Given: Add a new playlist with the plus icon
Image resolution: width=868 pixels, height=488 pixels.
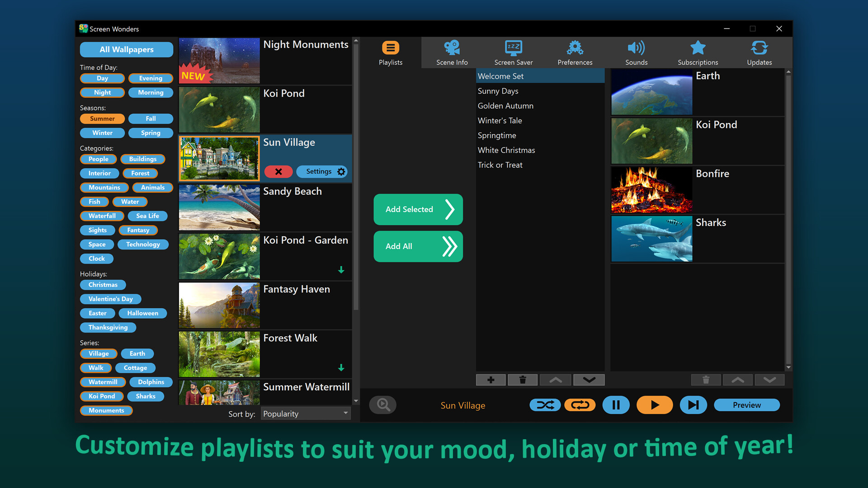Looking at the screenshot, I should tap(491, 380).
